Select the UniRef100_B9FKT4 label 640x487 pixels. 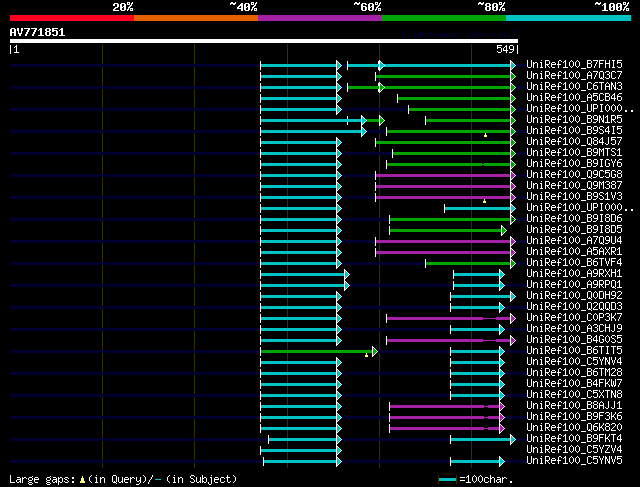574,439
